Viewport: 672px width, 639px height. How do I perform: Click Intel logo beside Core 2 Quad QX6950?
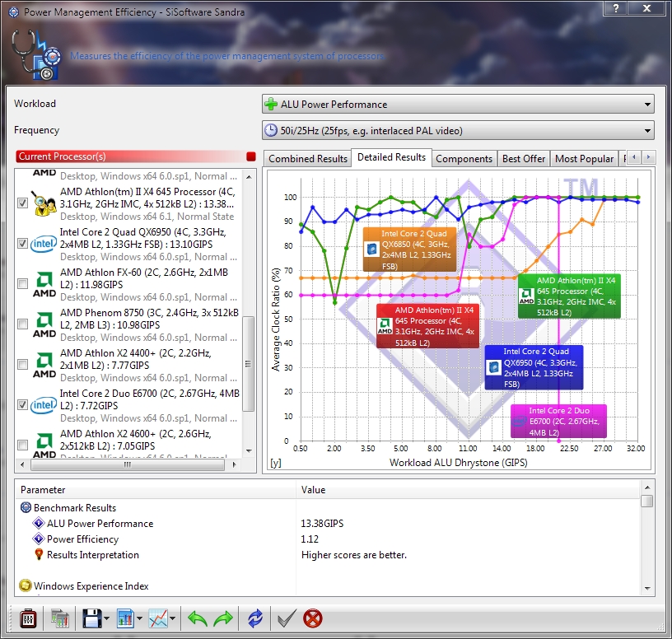coord(44,244)
